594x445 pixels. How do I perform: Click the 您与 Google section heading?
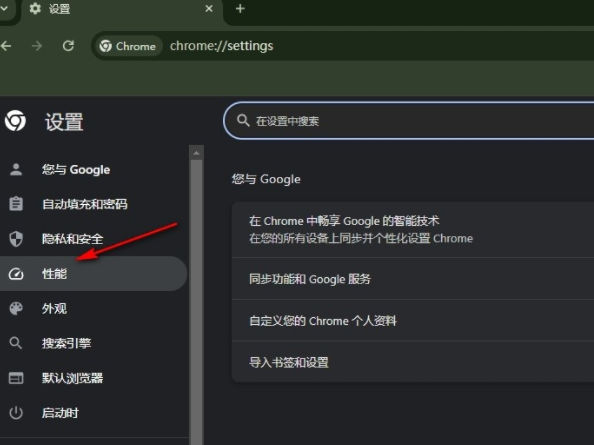coord(266,179)
